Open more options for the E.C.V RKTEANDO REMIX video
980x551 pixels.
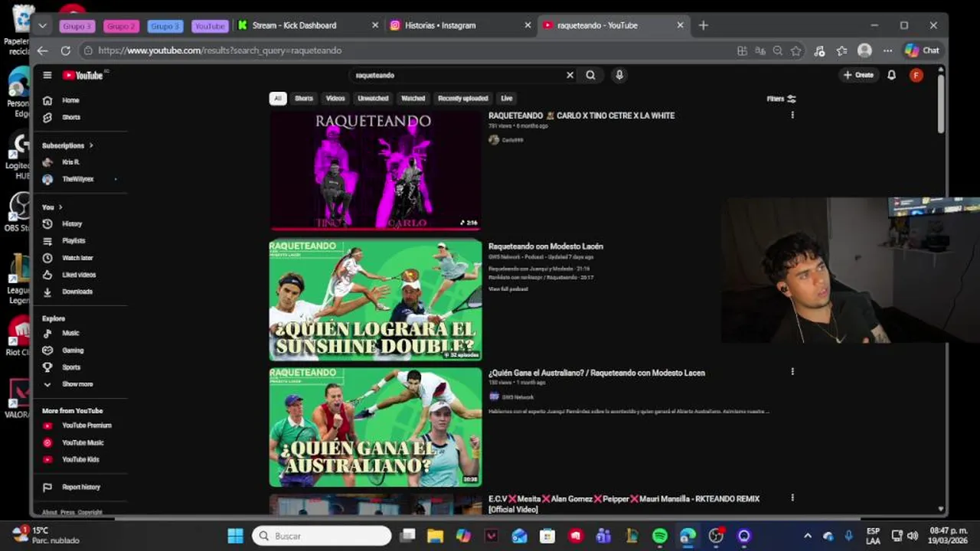point(792,498)
